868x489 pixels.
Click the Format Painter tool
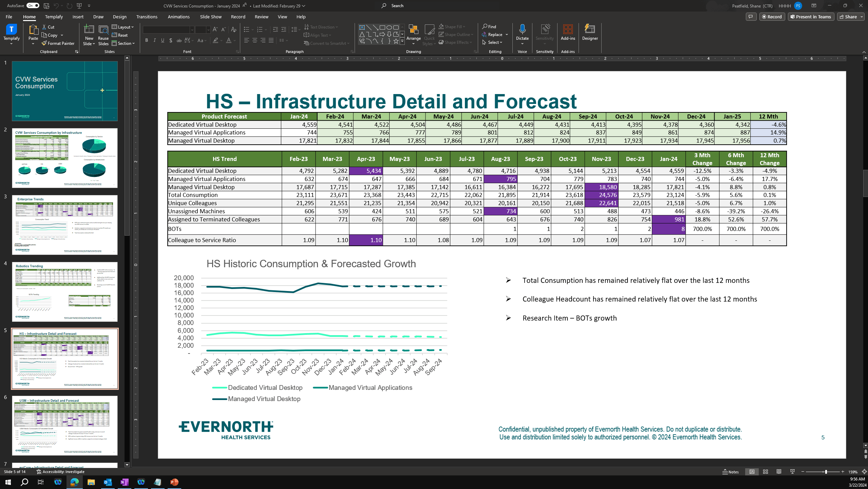click(x=58, y=43)
